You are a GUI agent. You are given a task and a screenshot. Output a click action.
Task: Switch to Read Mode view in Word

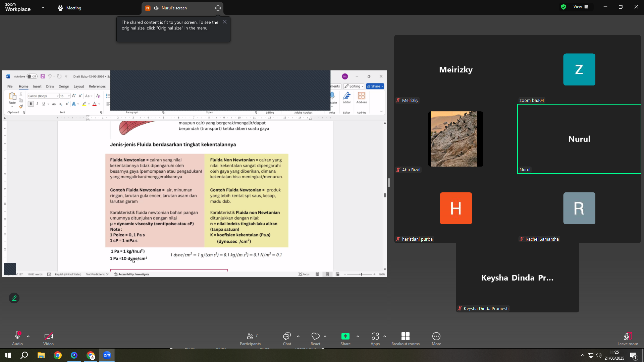[x=317, y=274]
